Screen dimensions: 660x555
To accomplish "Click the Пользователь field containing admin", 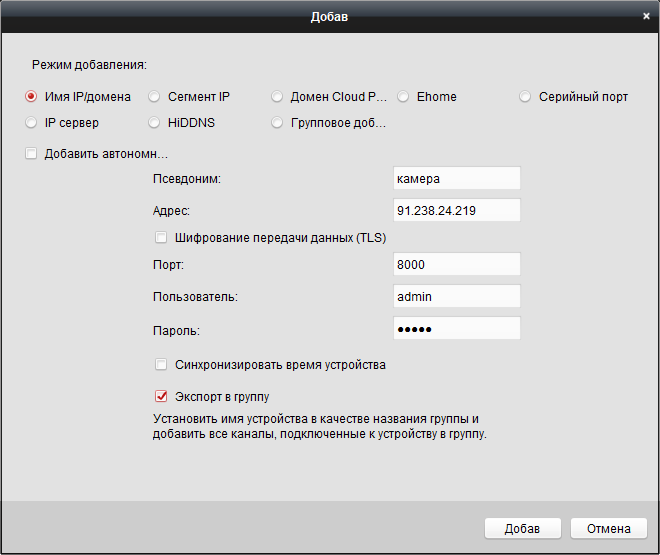I will [x=457, y=296].
